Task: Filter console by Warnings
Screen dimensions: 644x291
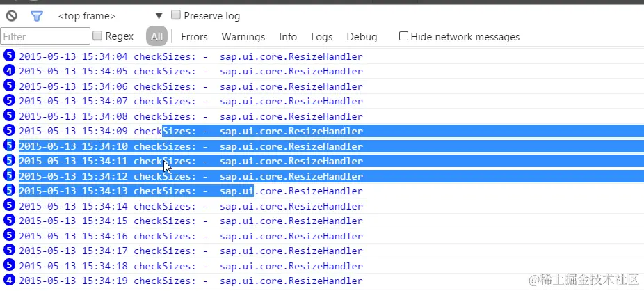Action: [243, 37]
